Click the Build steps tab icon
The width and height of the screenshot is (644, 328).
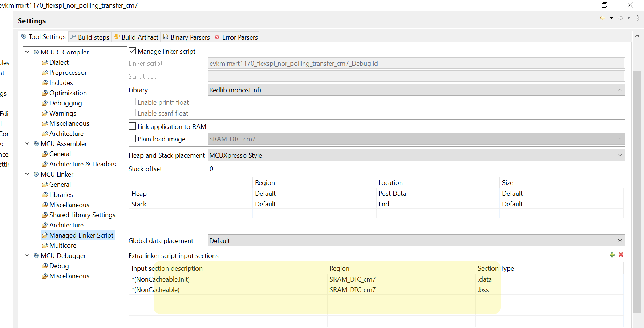pos(73,37)
